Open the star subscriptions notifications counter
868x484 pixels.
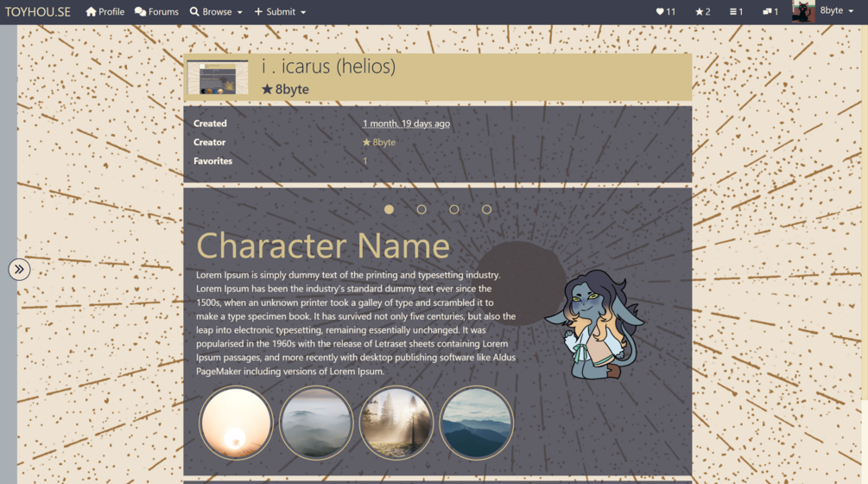click(x=702, y=11)
